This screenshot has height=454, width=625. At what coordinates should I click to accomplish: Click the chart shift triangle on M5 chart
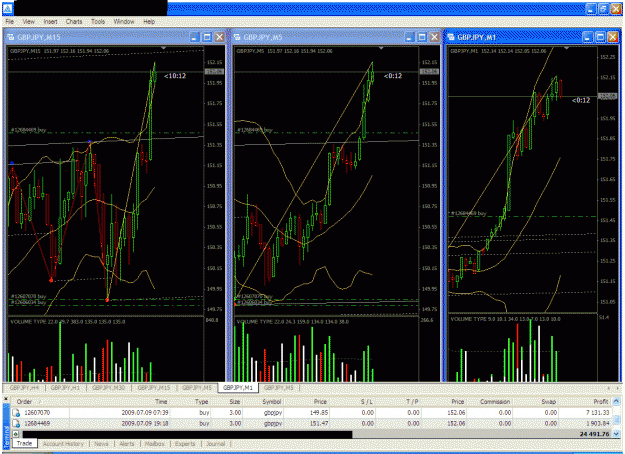(x=381, y=48)
